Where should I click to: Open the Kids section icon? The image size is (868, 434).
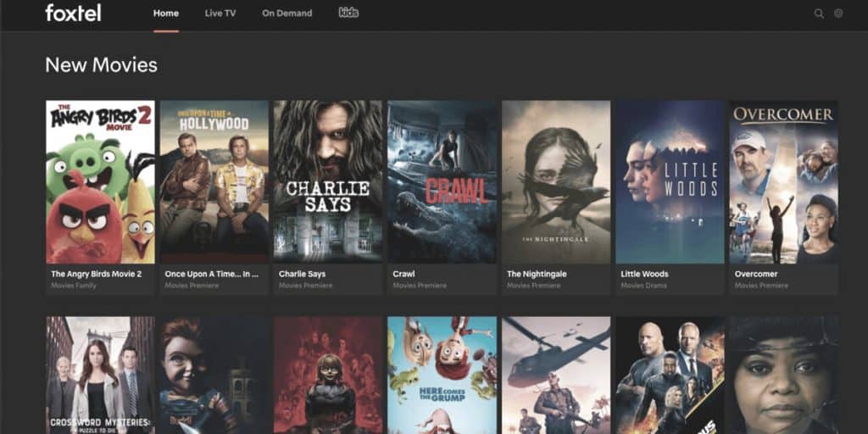click(x=348, y=12)
